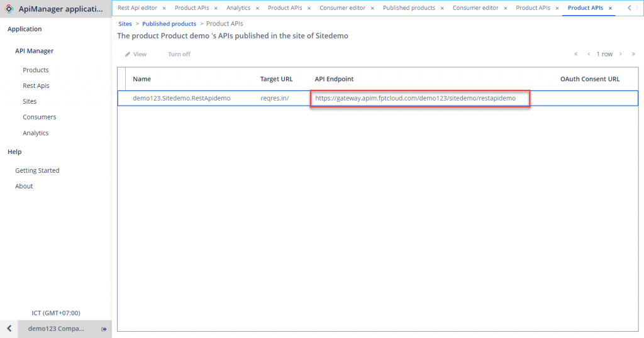Image resolution: width=644 pixels, height=338 pixels.
Task: Go to the last page of rows
Action: tap(633, 54)
